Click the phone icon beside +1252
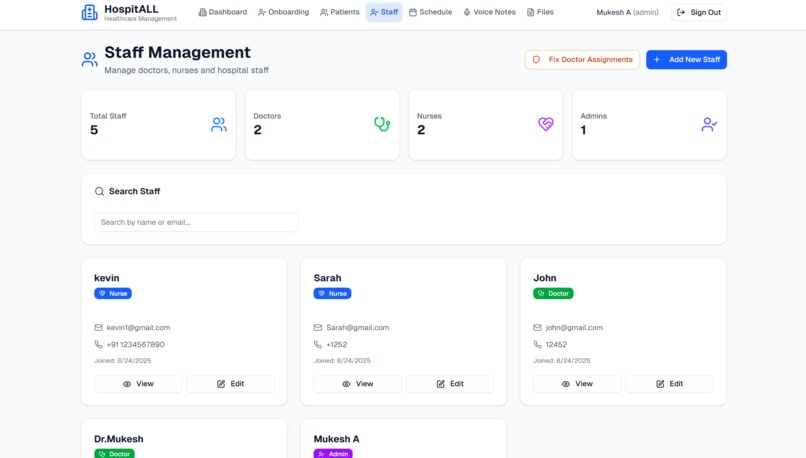Viewport: 806px width, 458px height. click(x=318, y=344)
